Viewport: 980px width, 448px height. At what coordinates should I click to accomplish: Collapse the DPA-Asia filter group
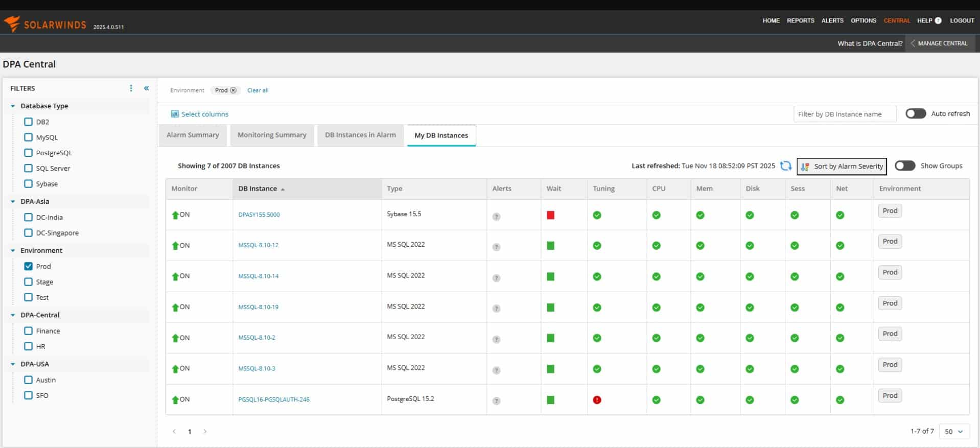coord(13,201)
